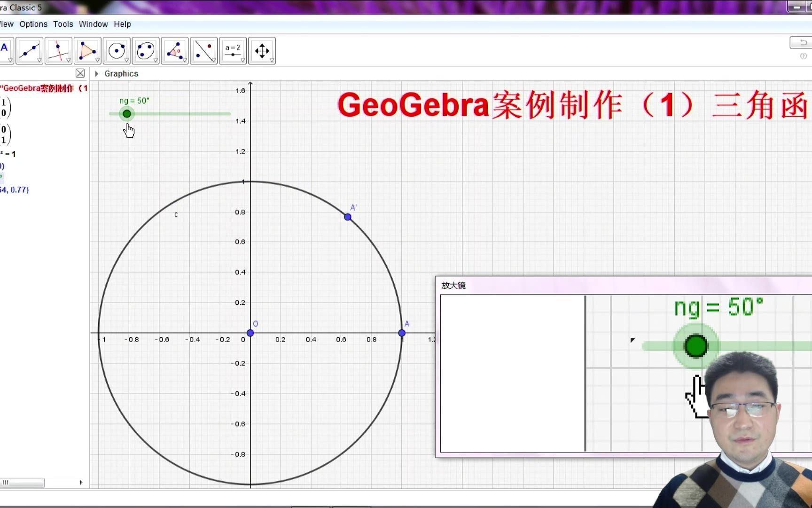Screen dimensions: 812x508
Task: Click the circle label c
Action: pyautogui.click(x=176, y=214)
